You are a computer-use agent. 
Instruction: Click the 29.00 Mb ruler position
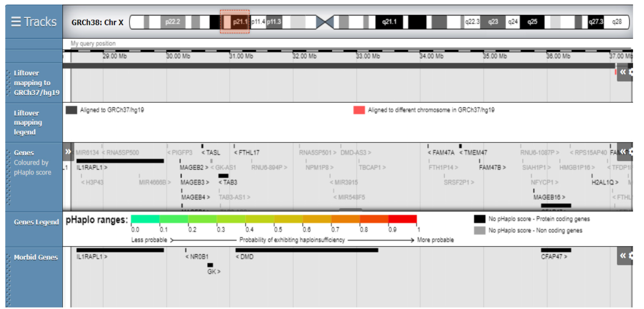115,56
